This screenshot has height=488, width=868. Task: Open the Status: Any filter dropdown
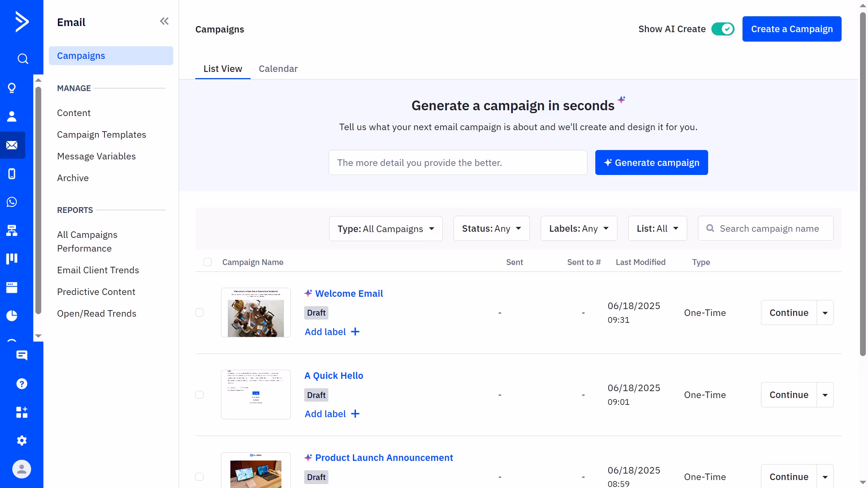[491, 229]
